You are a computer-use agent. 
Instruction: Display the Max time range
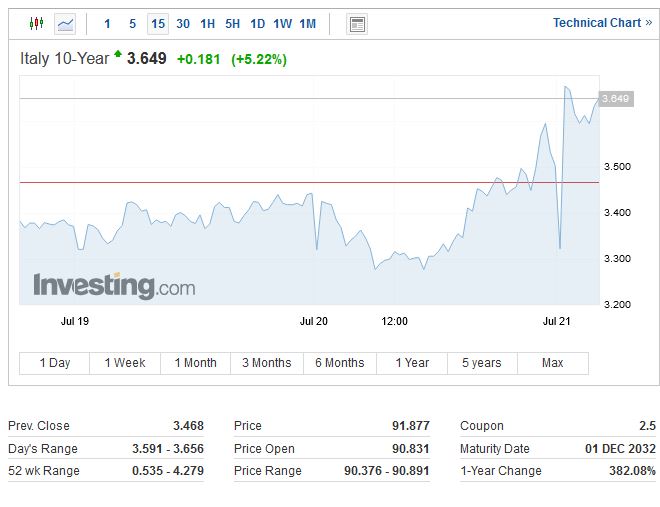point(552,363)
